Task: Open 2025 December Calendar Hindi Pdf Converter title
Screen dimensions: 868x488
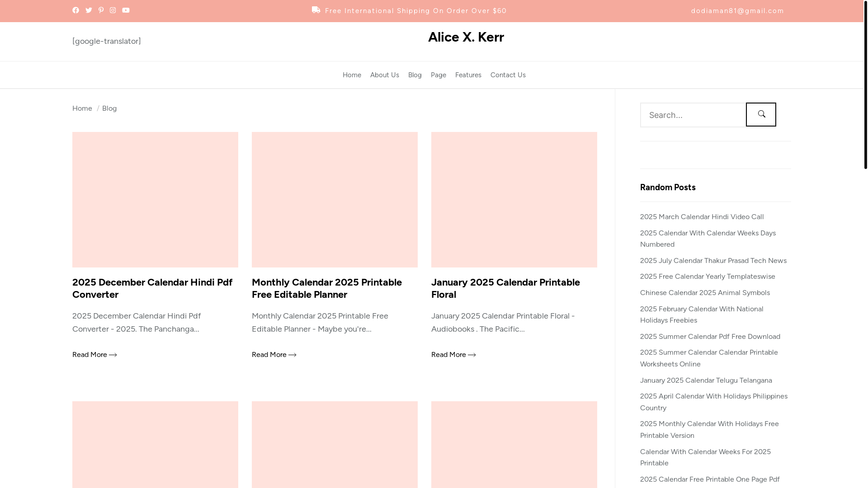Action: 152,288
